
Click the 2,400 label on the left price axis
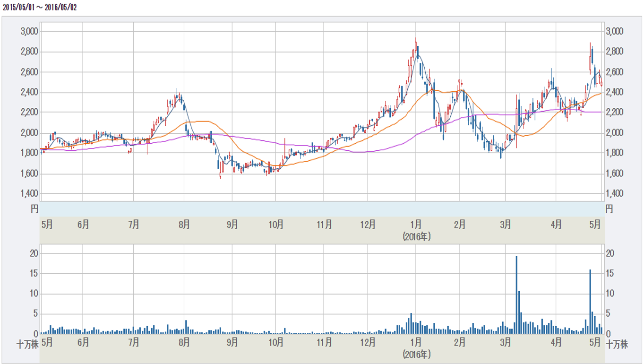pyautogui.click(x=29, y=92)
